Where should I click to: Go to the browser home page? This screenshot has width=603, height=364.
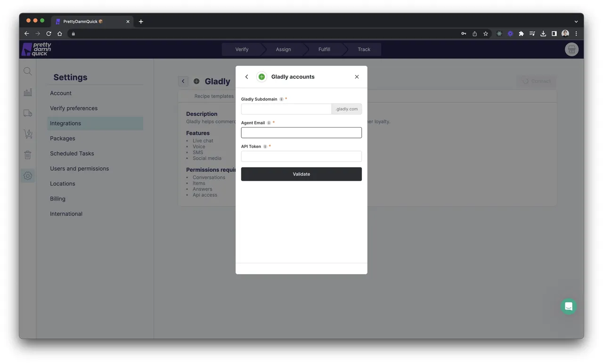tap(60, 33)
